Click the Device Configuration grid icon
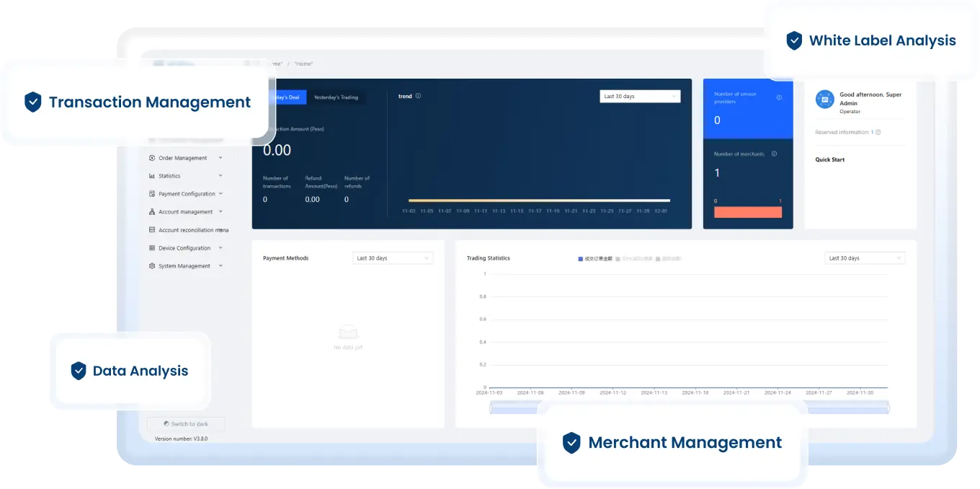980x489 pixels. 152,248
